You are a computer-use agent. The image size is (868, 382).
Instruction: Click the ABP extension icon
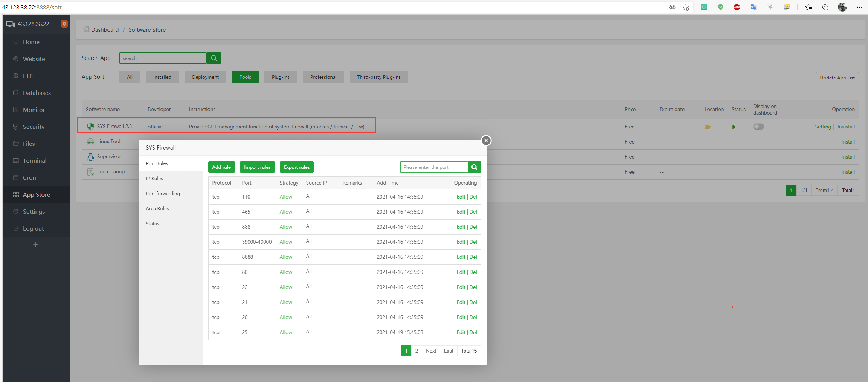tap(737, 7)
